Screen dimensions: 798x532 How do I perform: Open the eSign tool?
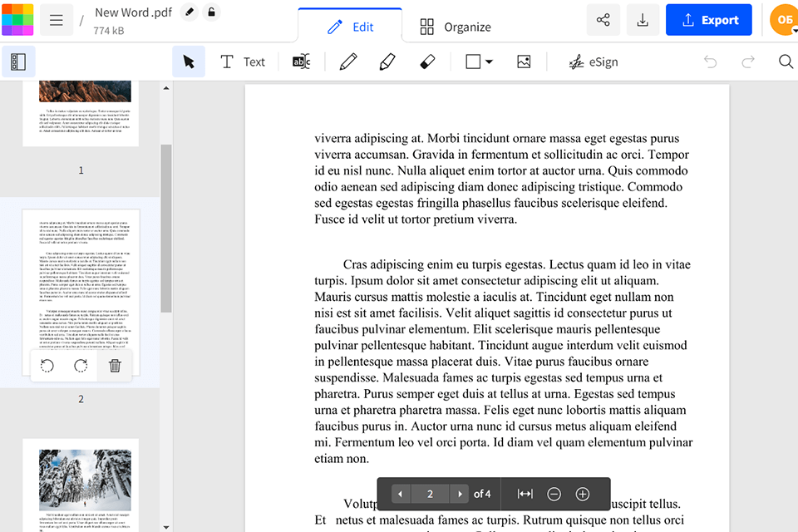[594, 62]
